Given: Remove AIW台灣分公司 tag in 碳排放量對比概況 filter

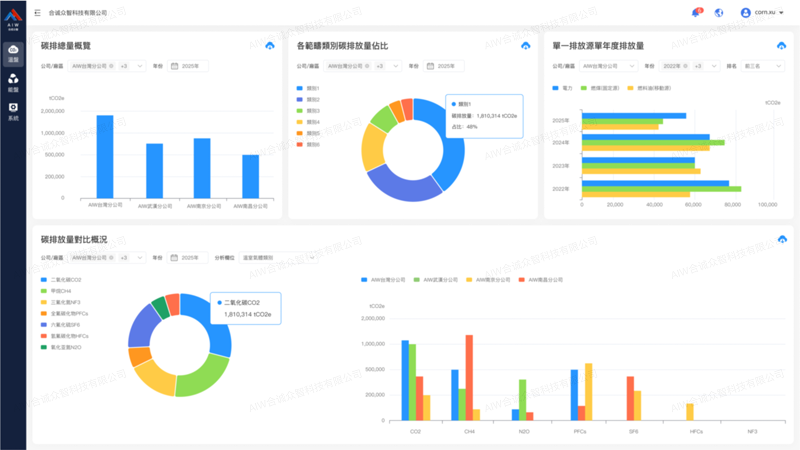Looking at the screenshot, I should 111,258.
